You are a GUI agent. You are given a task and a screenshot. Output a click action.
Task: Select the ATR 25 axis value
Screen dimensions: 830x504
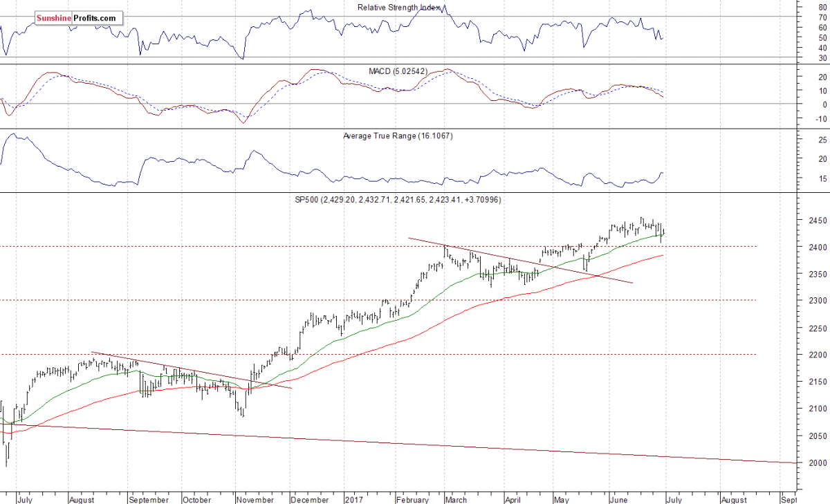coord(822,140)
